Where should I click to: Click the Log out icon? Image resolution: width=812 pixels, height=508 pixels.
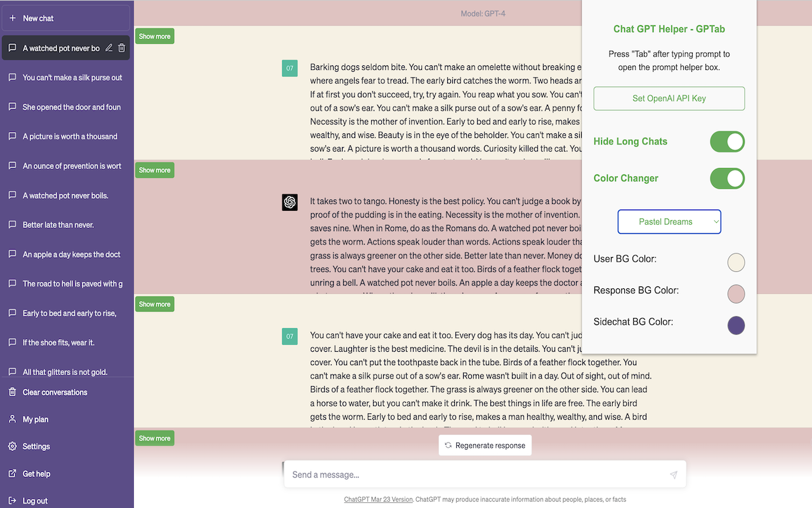[x=13, y=501]
